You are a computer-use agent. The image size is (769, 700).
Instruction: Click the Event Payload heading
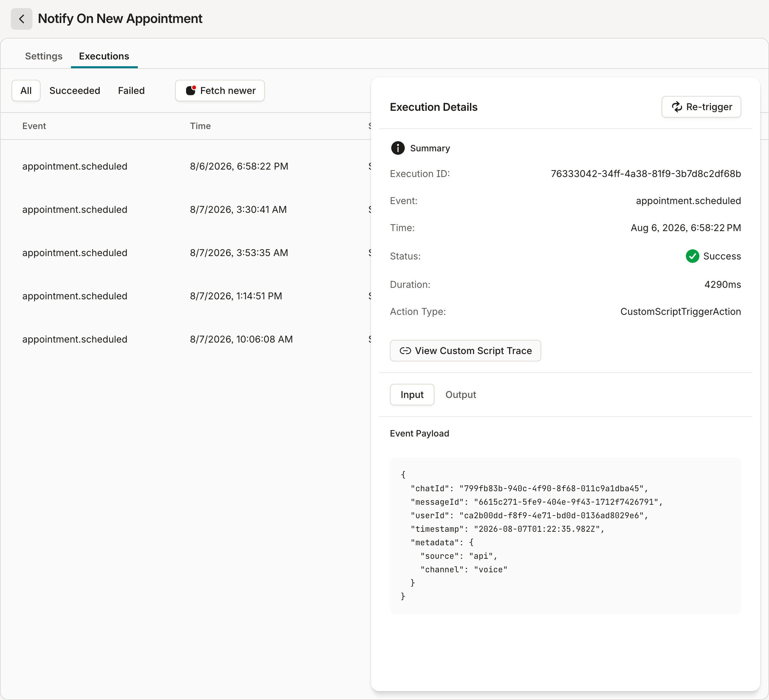(x=419, y=433)
